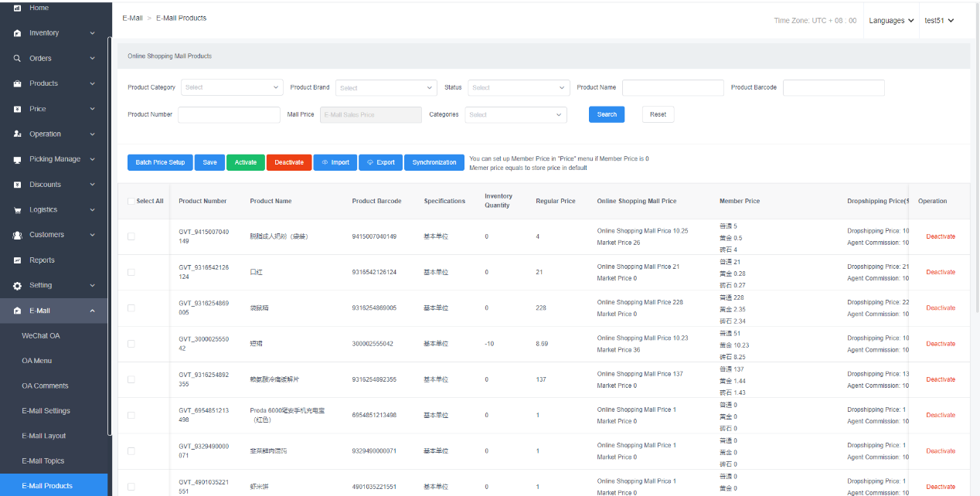This screenshot has height=496, width=980.
Task: Click the Inventory icon in the sidebar
Action: [x=17, y=33]
